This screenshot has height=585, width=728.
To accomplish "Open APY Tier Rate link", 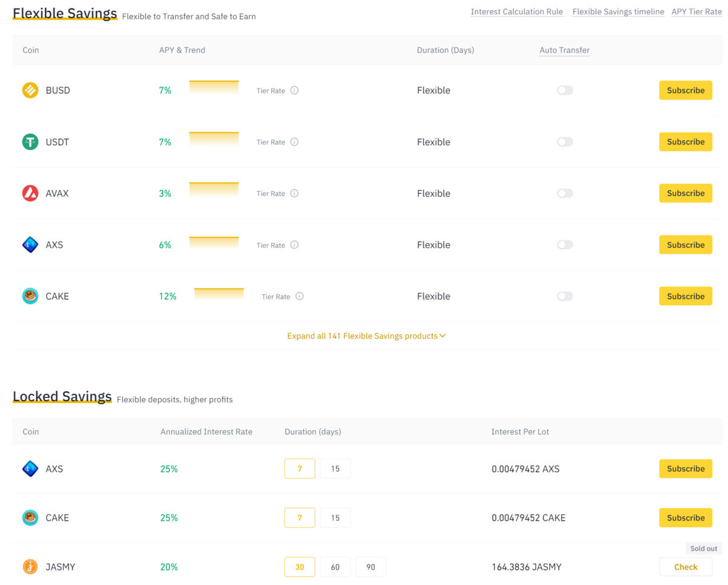I will point(696,12).
